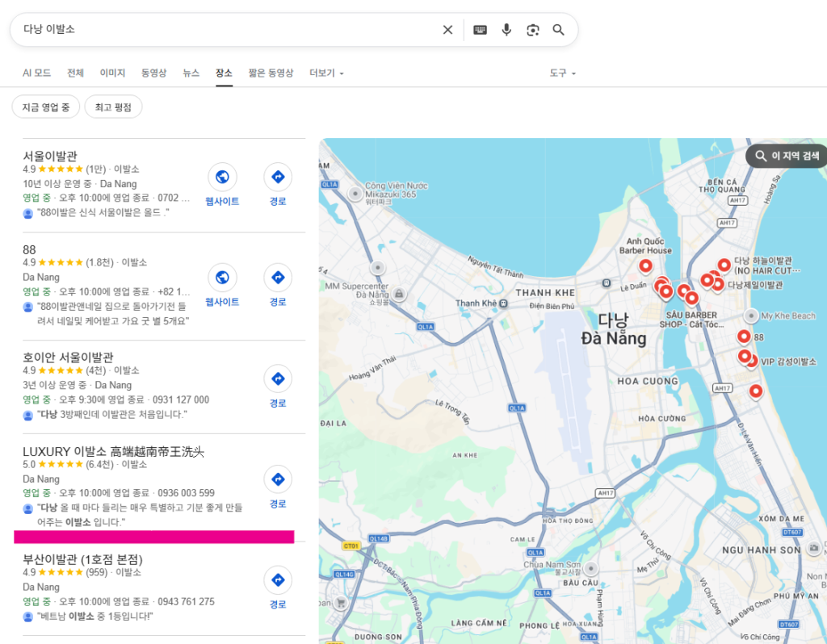Click the 다낭제일이발관 map label
The image size is (827, 644).
tap(755, 285)
